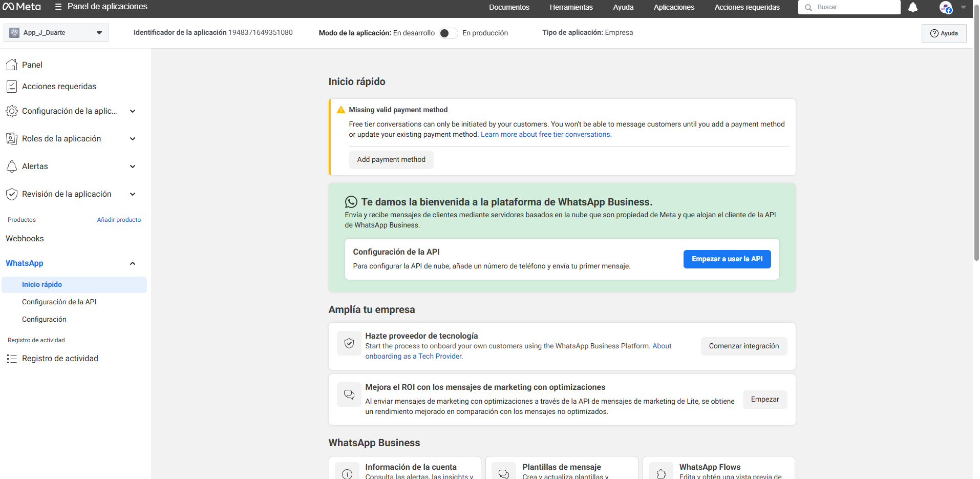This screenshot has height=479, width=980.
Task: Toggle app mode to En producción
Action: pos(448,33)
